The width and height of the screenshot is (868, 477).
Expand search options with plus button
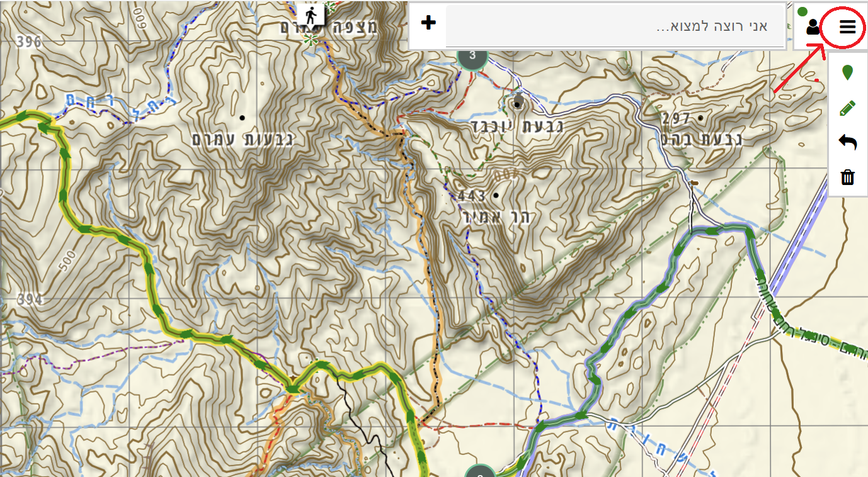point(428,23)
